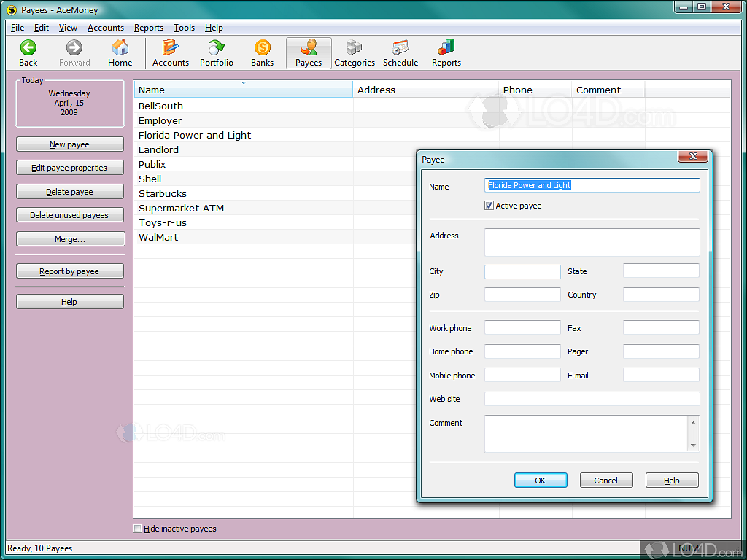Open the Reports menu
The image size is (747, 560).
[x=149, y=28]
